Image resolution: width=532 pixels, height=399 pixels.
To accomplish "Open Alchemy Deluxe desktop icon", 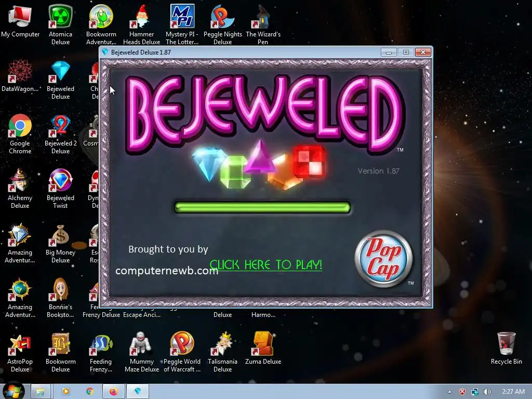I will click(20, 189).
